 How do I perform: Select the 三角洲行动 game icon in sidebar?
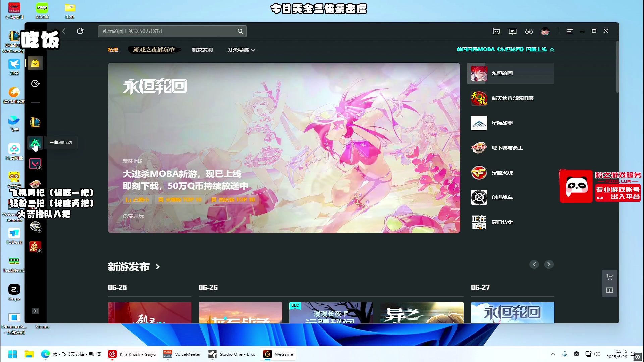[x=35, y=143]
